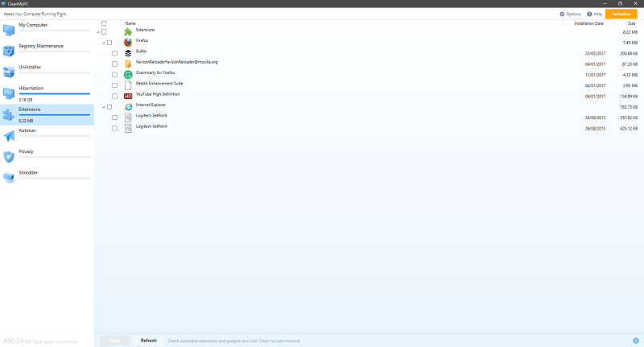Click the Privacy shield icon

9,156
